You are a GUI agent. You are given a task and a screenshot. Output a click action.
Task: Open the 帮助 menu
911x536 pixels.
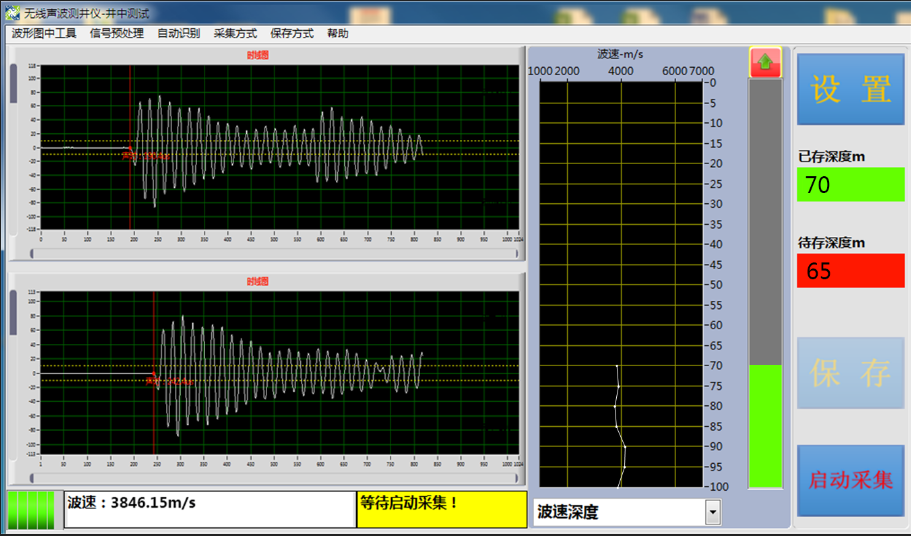pos(337,33)
